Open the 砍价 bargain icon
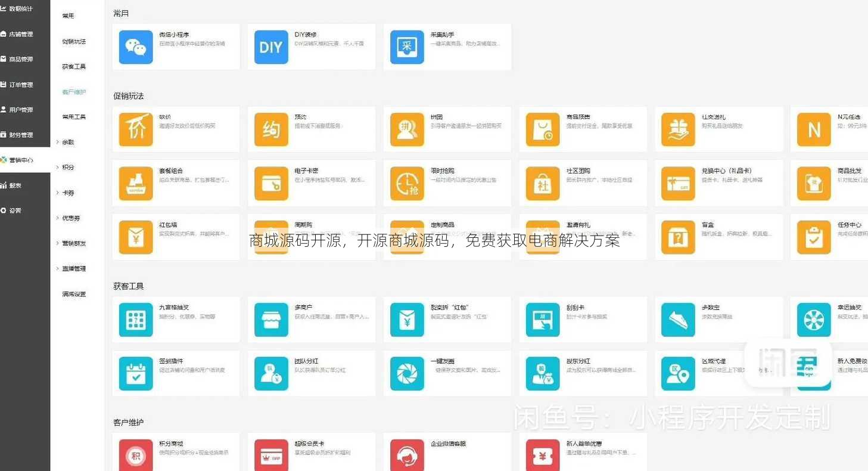 (x=136, y=129)
